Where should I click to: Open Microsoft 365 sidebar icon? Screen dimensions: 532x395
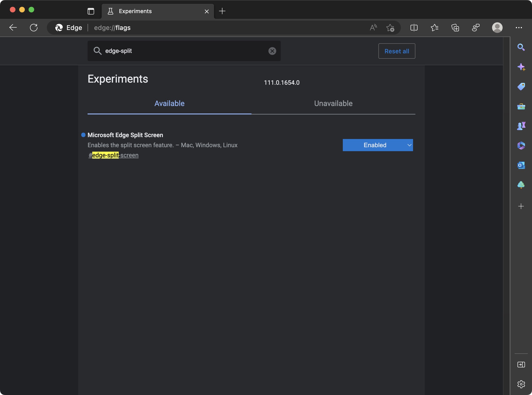[521, 145]
